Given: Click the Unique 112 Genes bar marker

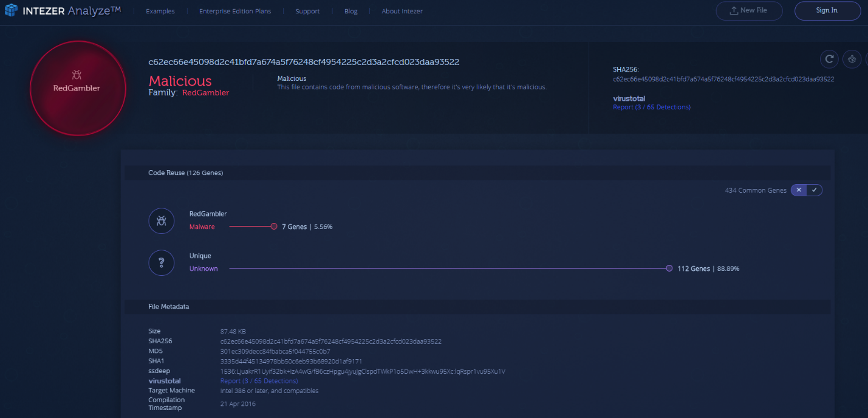Looking at the screenshot, I should click(x=669, y=268).
